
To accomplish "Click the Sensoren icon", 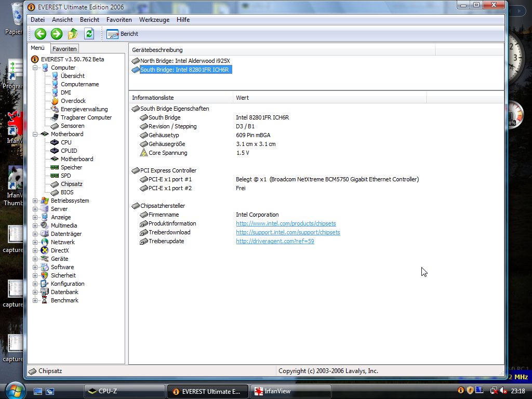I will (x=55, y=126).
